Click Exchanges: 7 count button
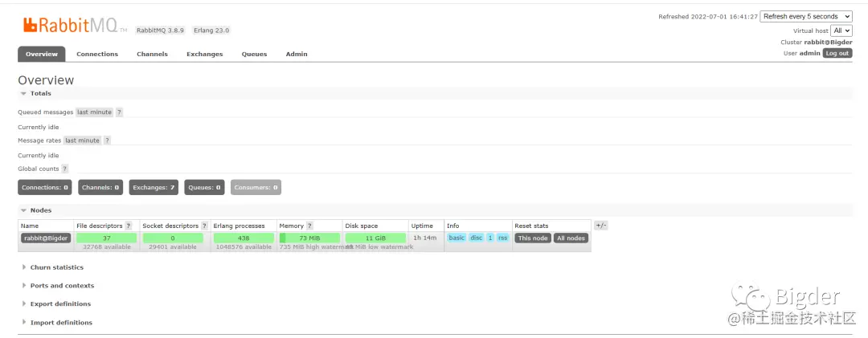 (x=154, y=188)
